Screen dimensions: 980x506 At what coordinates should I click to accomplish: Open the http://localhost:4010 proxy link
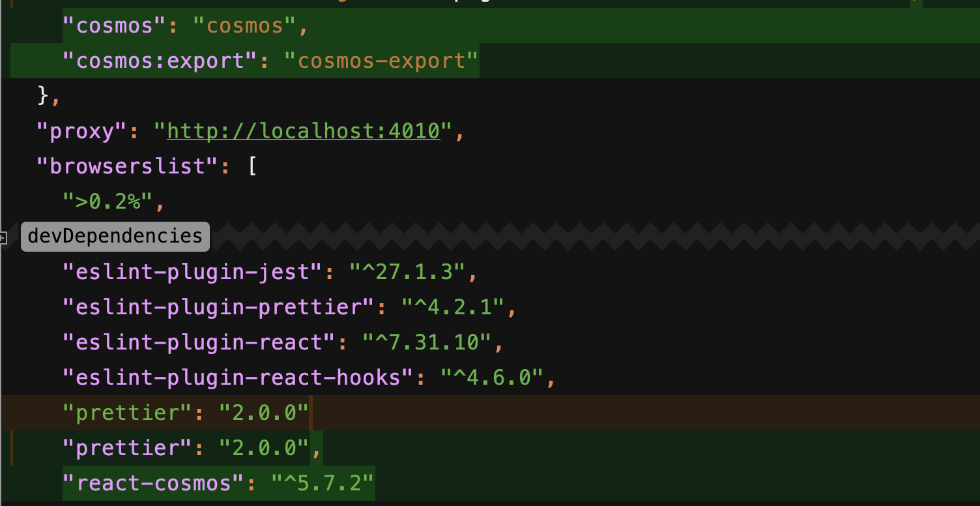click(x=302, y=130)
